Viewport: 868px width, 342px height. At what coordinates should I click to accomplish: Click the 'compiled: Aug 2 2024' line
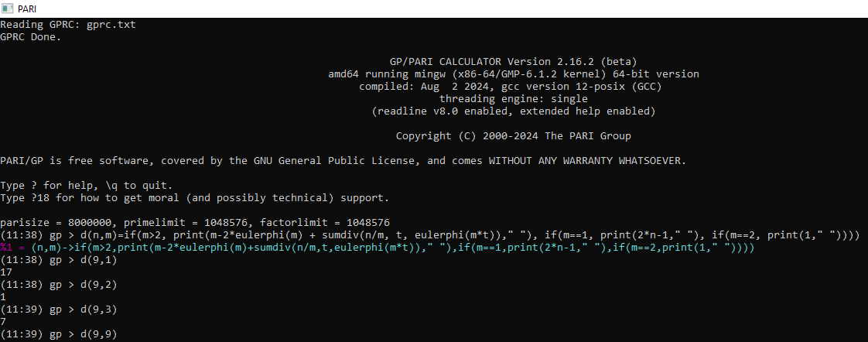point(510,87)
